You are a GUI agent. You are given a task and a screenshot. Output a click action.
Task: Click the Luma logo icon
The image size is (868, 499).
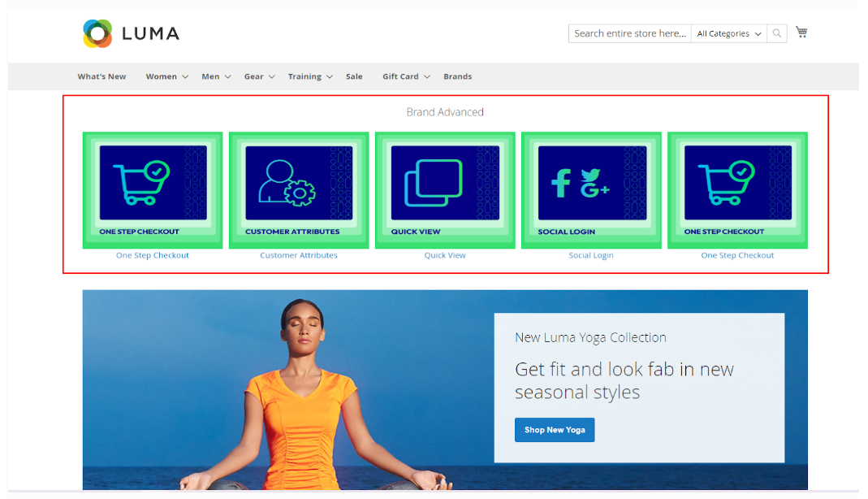pos(97,33)
